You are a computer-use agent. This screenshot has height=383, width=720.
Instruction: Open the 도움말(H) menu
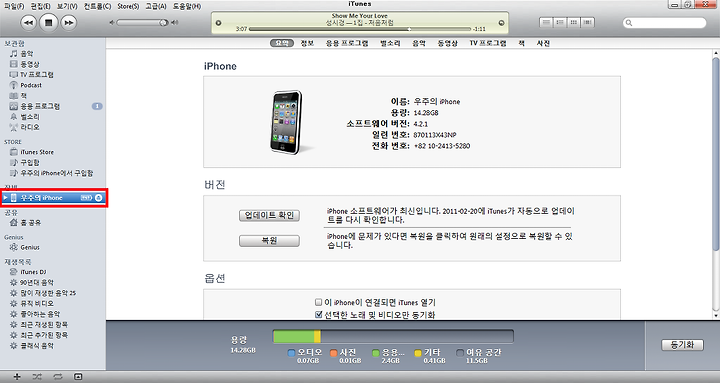[187, 6]
